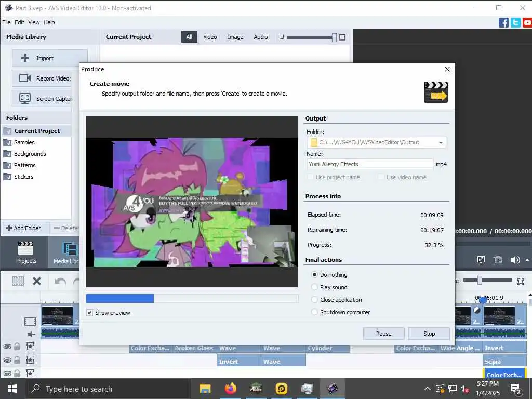Open File Explorer from taskbar
This screenshot has height=399, width=532.
coord(205,389)
